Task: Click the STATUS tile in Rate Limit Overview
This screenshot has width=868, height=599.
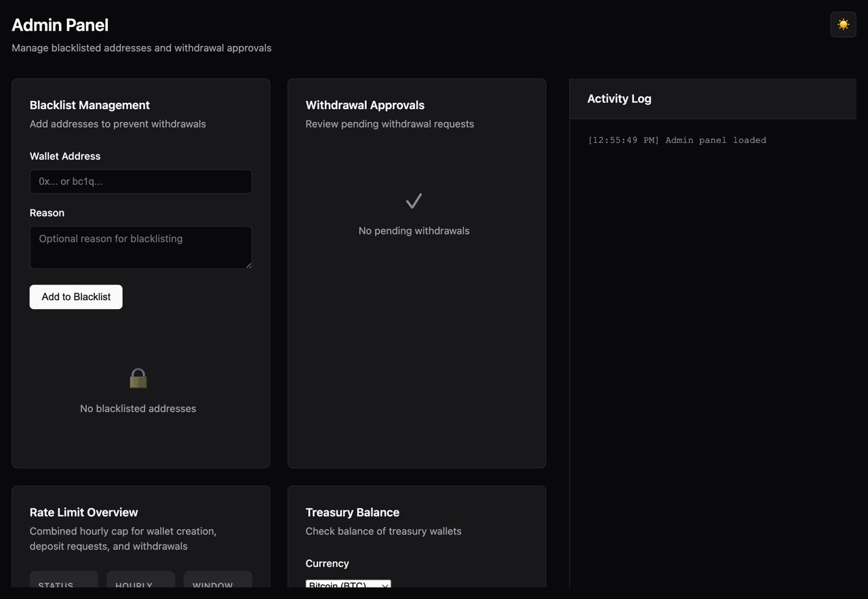Action: coord(64,581)
